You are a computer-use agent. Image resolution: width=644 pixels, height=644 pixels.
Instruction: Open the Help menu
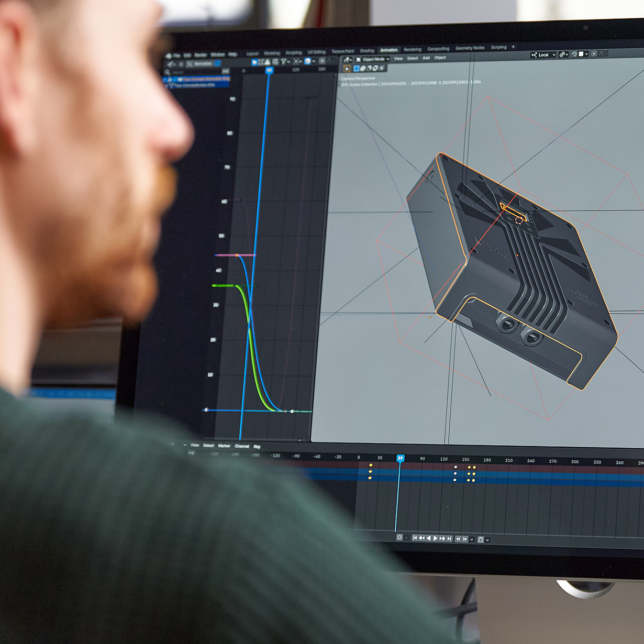(232, 54)
